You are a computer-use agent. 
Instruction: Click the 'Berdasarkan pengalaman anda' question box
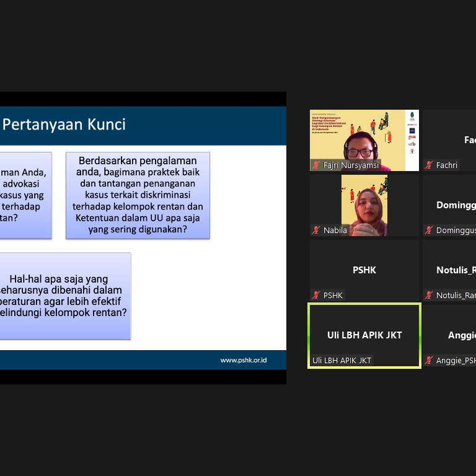pos(138,195)
